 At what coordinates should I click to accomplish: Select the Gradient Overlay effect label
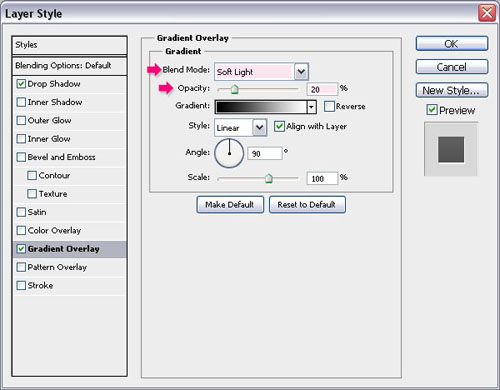[64, 249]
